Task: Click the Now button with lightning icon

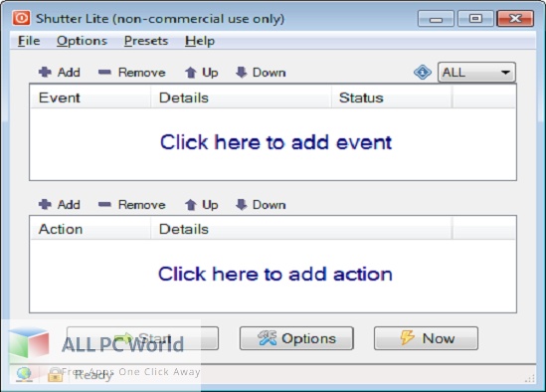Action: [x=426, y=338]
